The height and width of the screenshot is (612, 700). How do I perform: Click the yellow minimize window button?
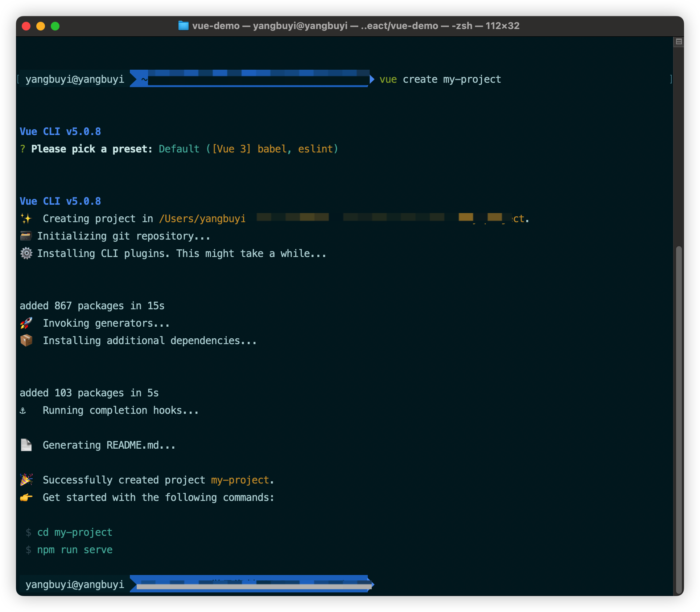[41, 26]
